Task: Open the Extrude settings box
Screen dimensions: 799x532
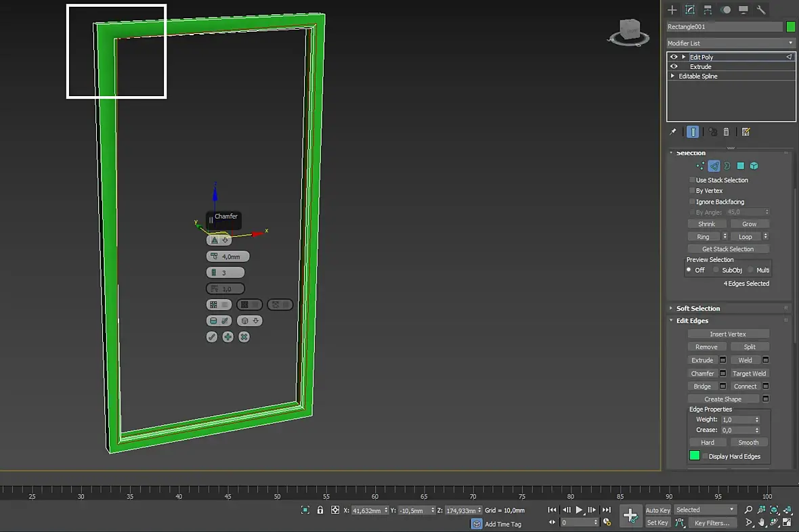Action: tap(722, 360)
